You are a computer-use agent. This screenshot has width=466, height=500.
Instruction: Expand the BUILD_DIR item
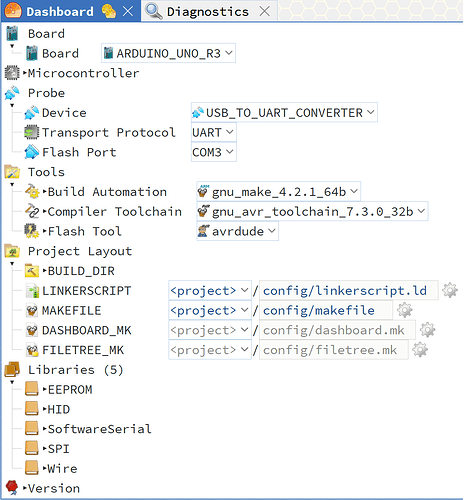tap(44, 271)
